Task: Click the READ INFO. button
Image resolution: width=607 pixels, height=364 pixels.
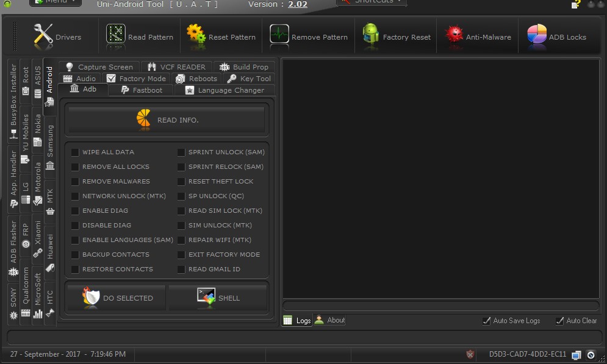Action: point(167,120)
